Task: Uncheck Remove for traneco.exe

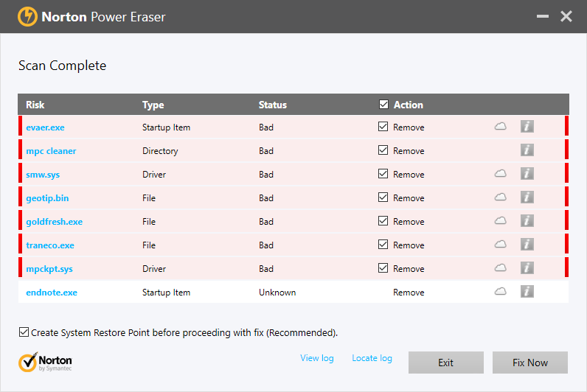Action: pos(383,244)
